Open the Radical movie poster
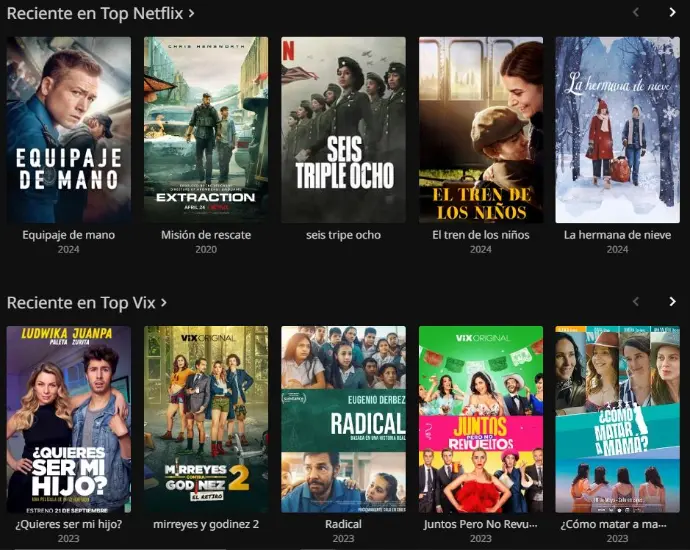Screen dimensions: 690x550 (x=343, y=419)
